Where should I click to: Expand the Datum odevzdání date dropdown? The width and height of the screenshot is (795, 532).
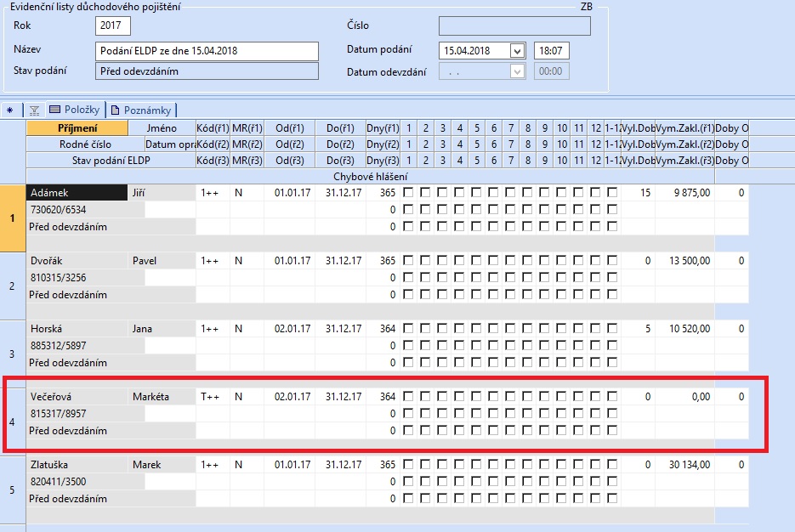[x=517, y=72]
